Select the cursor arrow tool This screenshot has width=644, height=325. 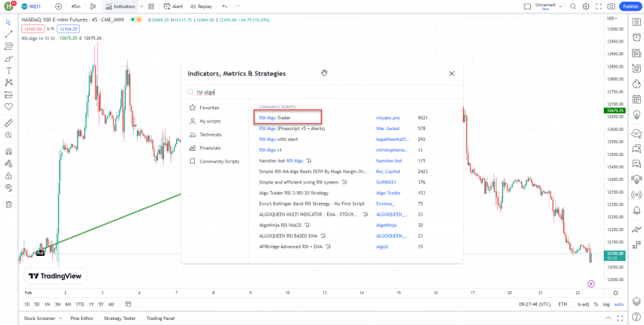(9, 22)
